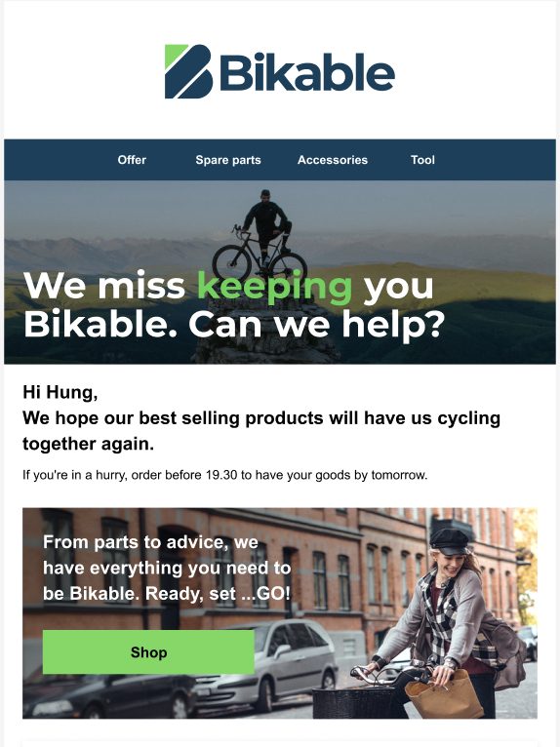Click the Bikable B logo mark
The image size is (560, 747).
coord(188,71)
